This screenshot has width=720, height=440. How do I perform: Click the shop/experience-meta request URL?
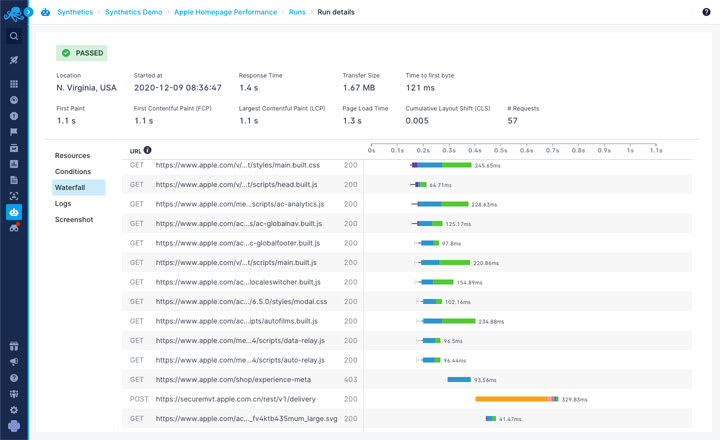233,380
